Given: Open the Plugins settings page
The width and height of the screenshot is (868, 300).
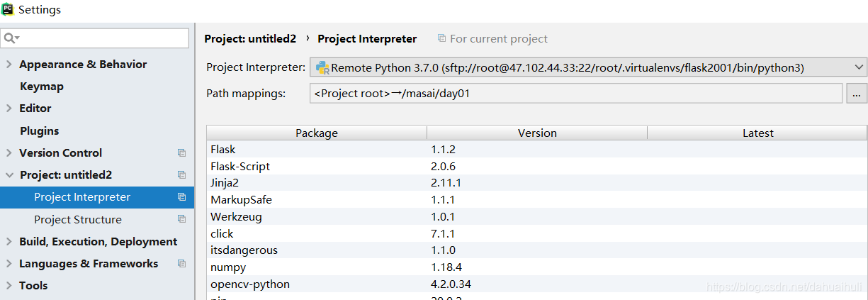Looking at the screenshot, I should tap(40, 130).
